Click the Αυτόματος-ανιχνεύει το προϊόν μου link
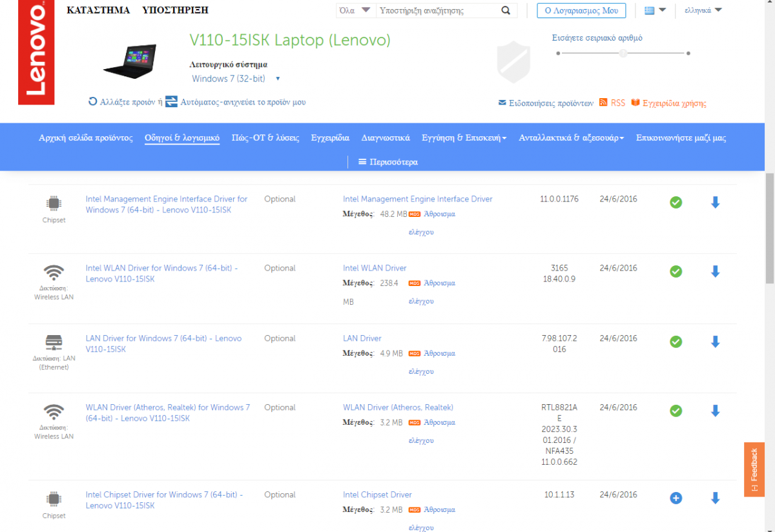775x532 pixels. [243, 102]
